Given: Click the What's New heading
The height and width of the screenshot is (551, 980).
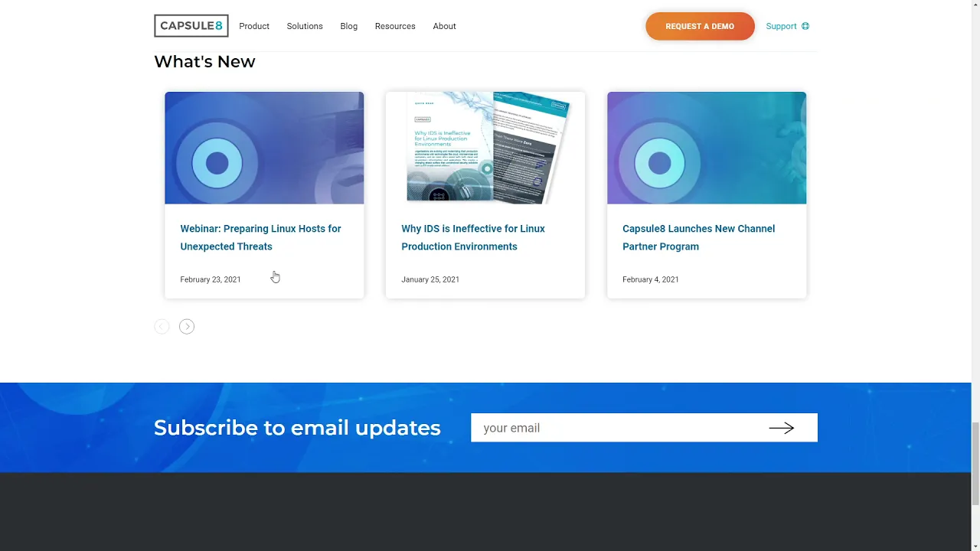Looking at the screenshot, I should (x=204, y=61).
